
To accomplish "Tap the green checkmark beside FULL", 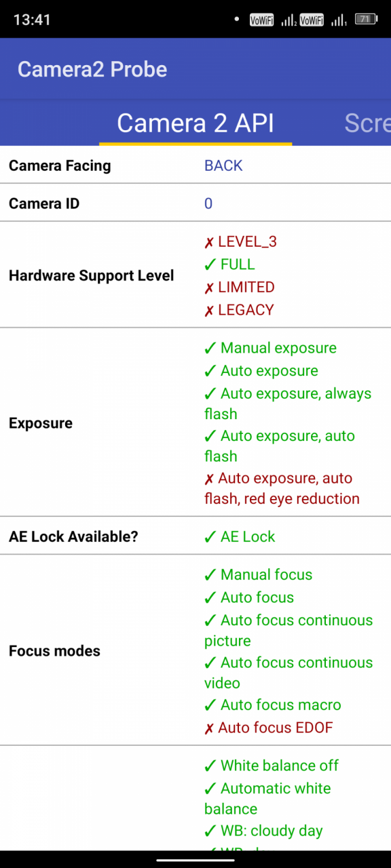I will [210, 264].
